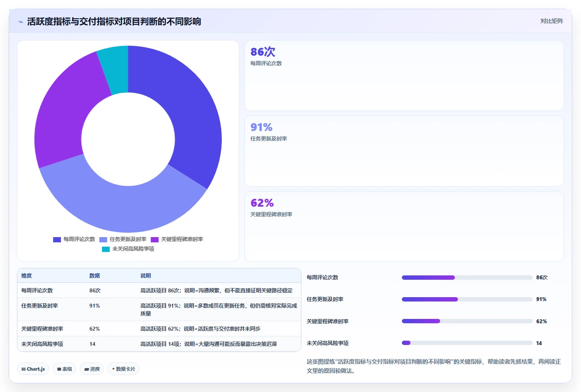Viewport: 581px width, 392px height.
Task: Click the 说明 column header
Action: [146, 276]
